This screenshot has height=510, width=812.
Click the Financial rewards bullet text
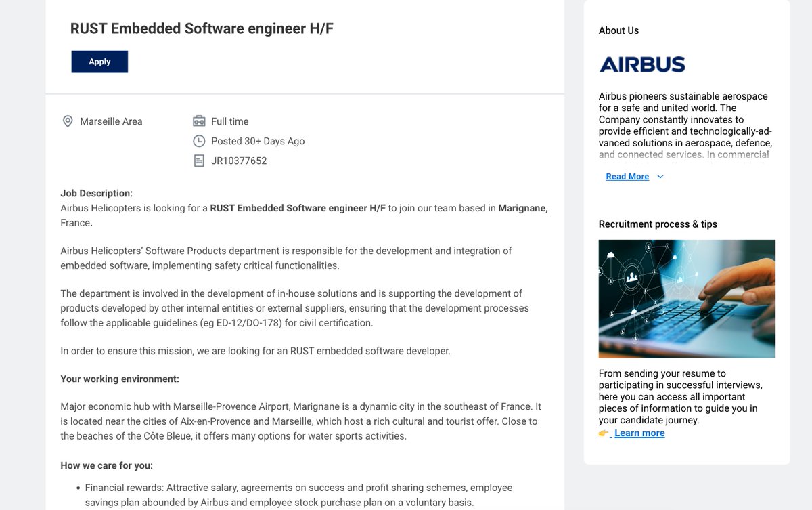pos(298,495)
